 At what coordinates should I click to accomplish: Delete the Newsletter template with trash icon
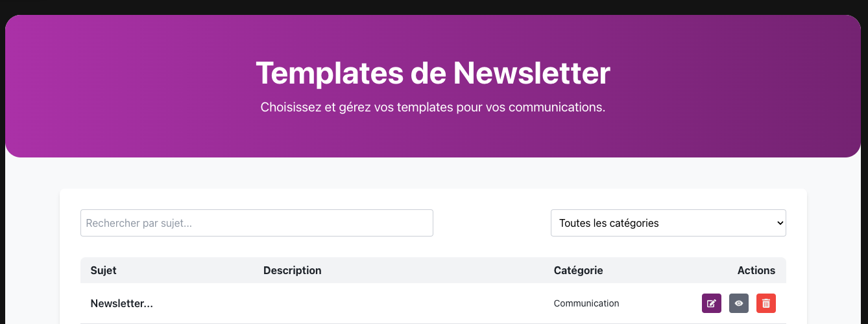(766, 303)
